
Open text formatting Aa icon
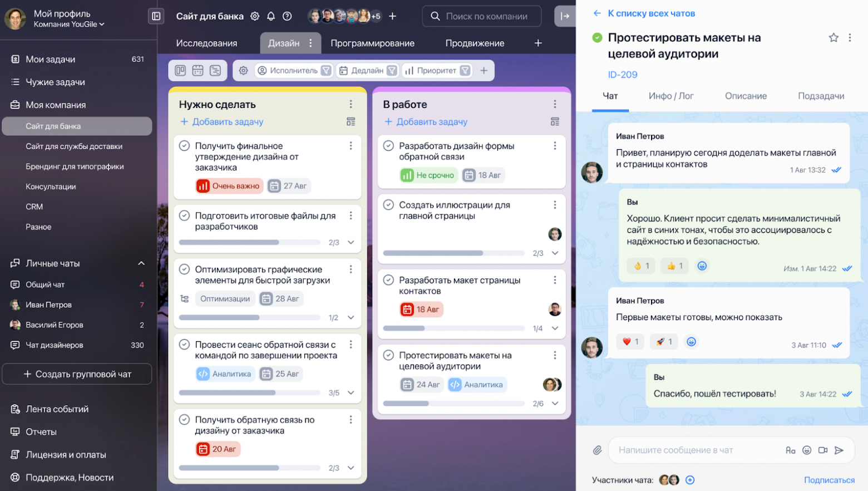pos(790,450)
